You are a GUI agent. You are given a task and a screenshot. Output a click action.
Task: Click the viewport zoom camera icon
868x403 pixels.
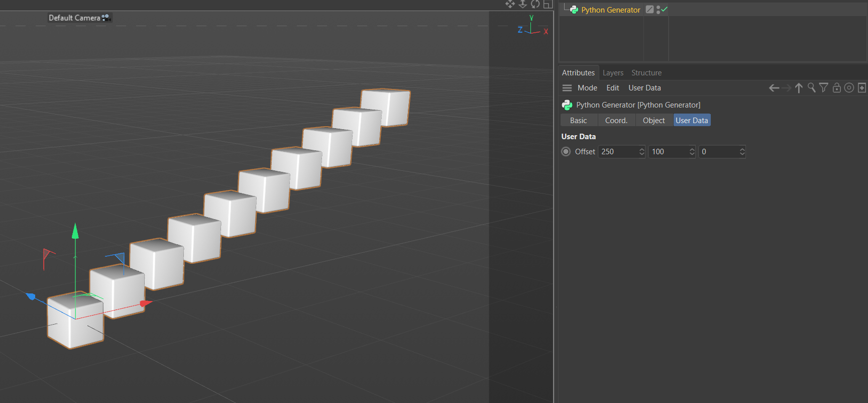(523, 4)
